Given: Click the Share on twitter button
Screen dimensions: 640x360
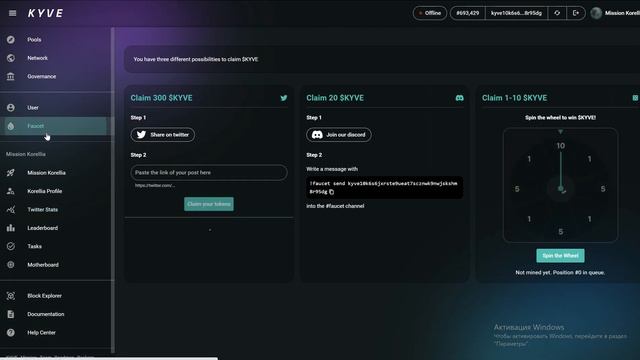Looking at the screenshot, I should [162, 135].
